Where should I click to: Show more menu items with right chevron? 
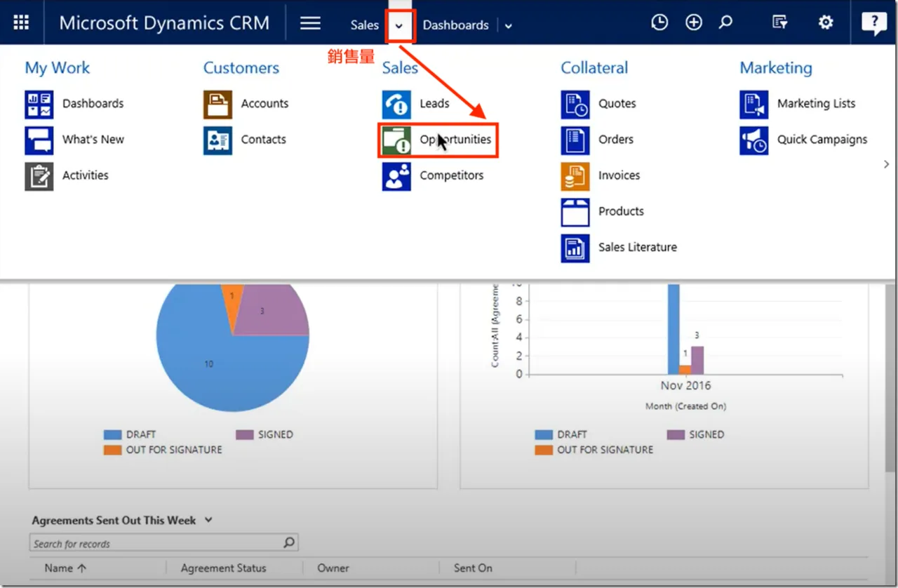pyautogui.click(x=886, y=164)
